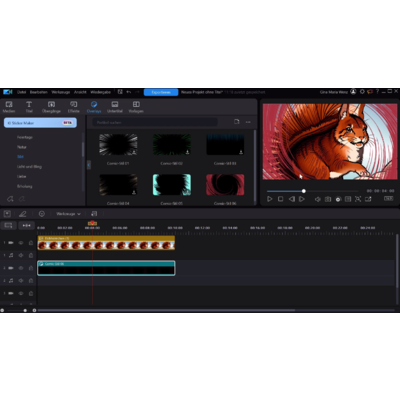Collapse the category sidebar arrow
The width and height of the screenshot is (400, 400).
tap(89, 165)
